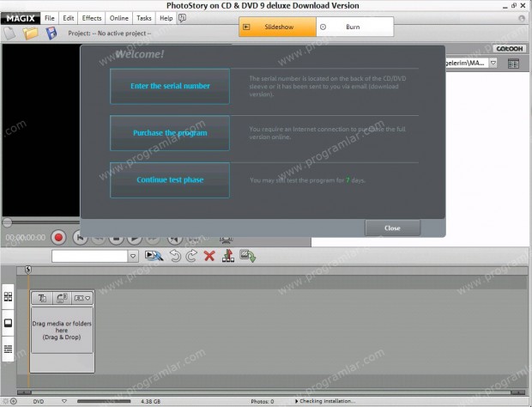Click the rotate photo icon on the slide placeholder
The height and width of the screenshot is (407, 532).
[x=62, y=298]
